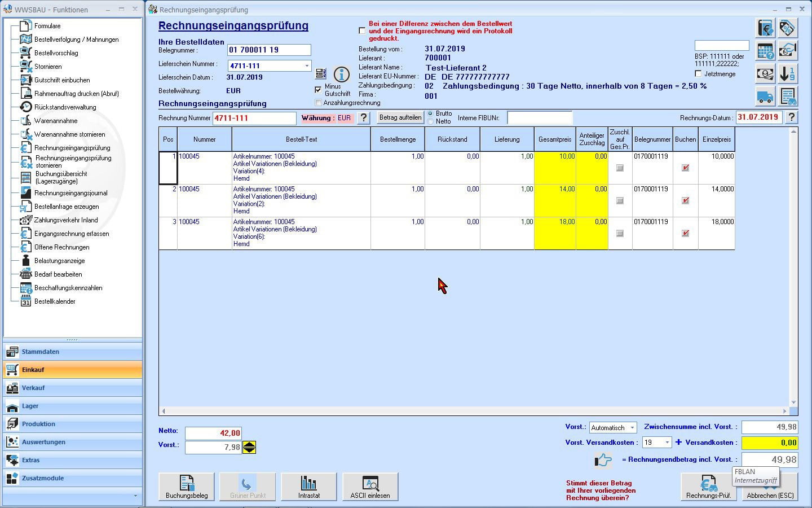Click the blue info circle icon

(x=342, y=75)
